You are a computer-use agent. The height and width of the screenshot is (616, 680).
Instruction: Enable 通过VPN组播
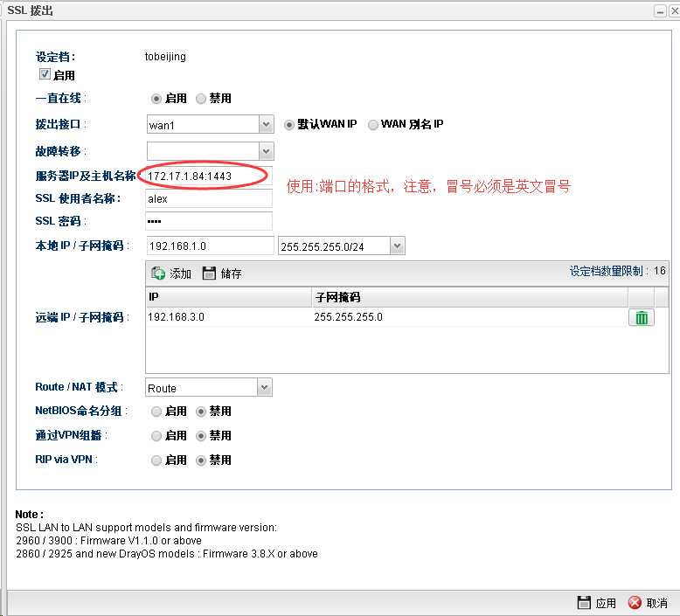(156, 436)
